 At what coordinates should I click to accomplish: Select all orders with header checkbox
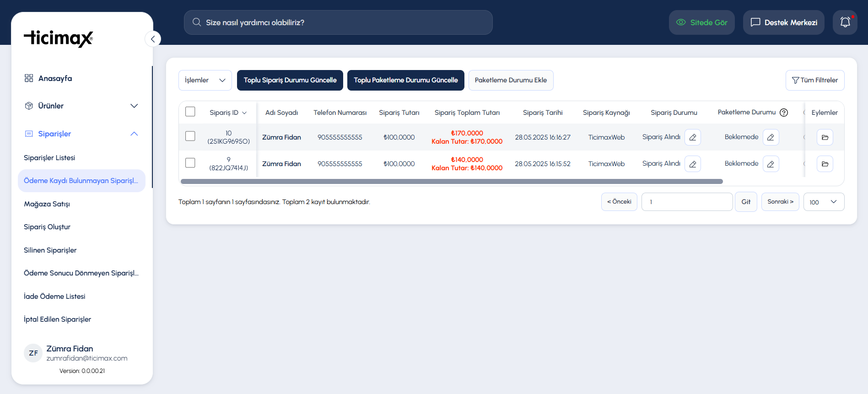[x=190, y=112]
